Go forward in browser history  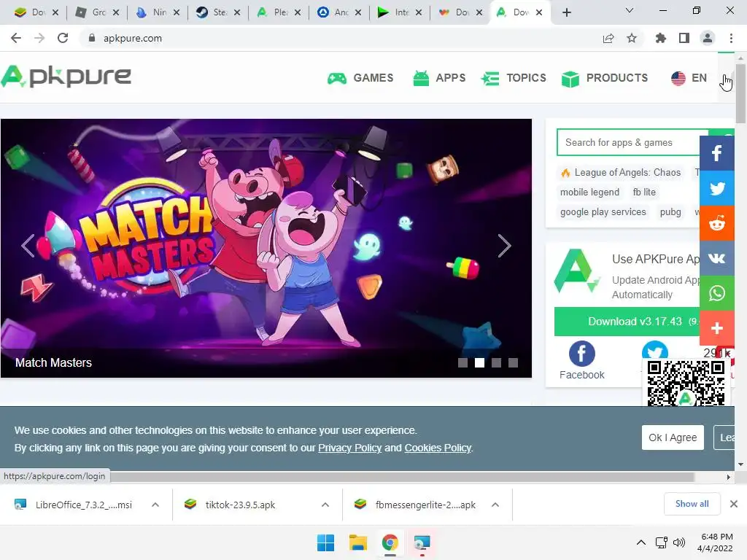[x=39, y=38]
